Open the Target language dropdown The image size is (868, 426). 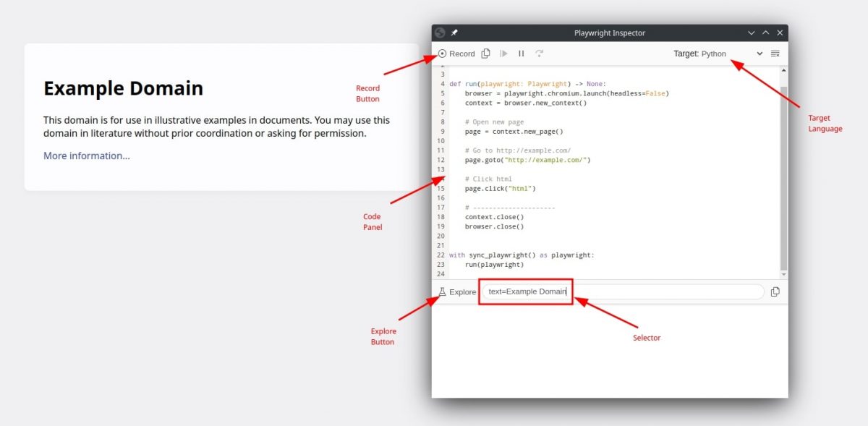(759, 53)
